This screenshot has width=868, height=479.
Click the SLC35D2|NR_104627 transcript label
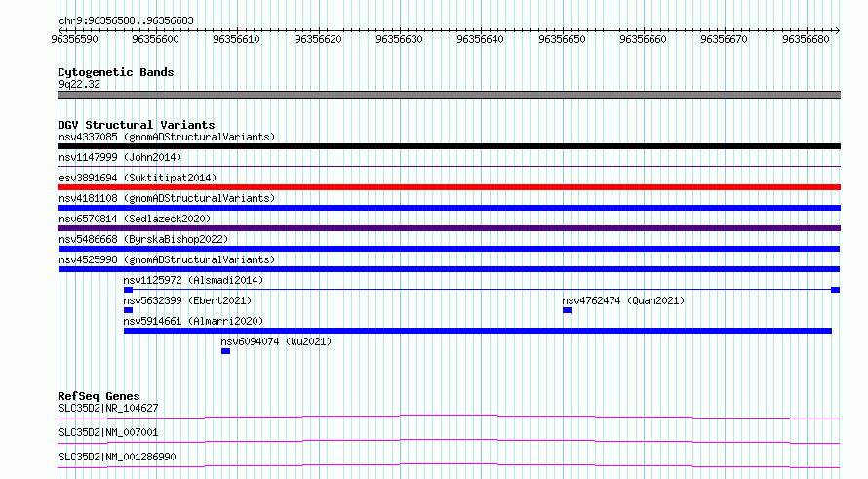coord(108,408)
